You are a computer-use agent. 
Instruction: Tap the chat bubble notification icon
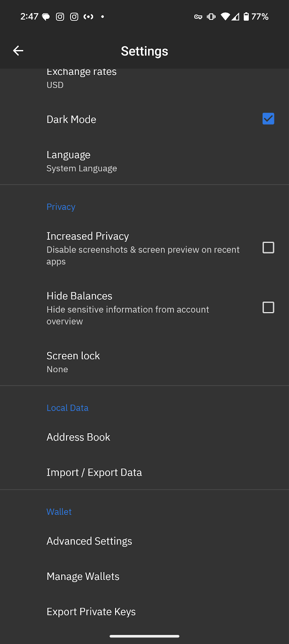46,17
